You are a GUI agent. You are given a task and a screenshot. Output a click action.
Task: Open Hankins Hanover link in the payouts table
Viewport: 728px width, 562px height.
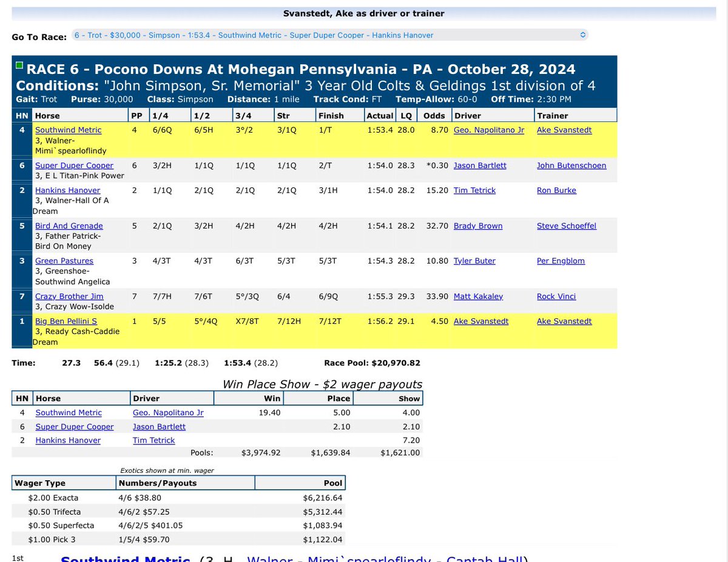[x=68, y=440]
